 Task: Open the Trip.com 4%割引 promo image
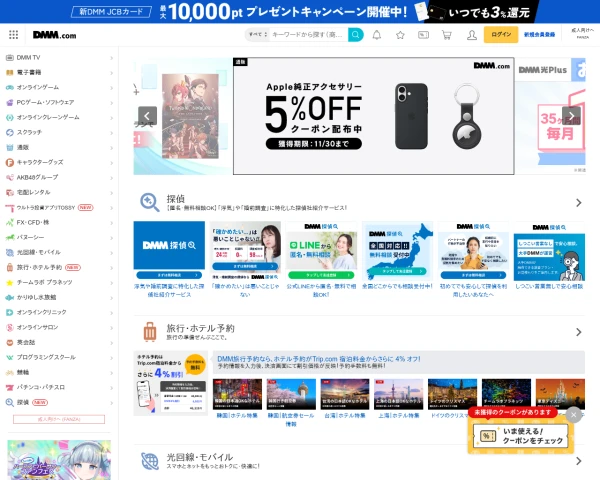point(171,383)
